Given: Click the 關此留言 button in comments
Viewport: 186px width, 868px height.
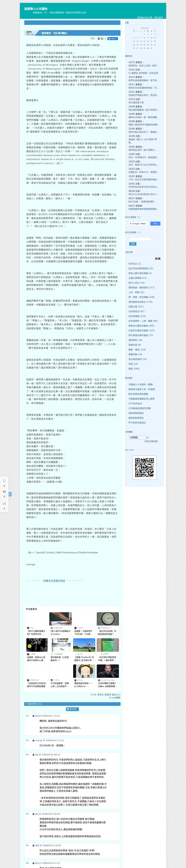Looking at the screenshot, I should 73,709.
